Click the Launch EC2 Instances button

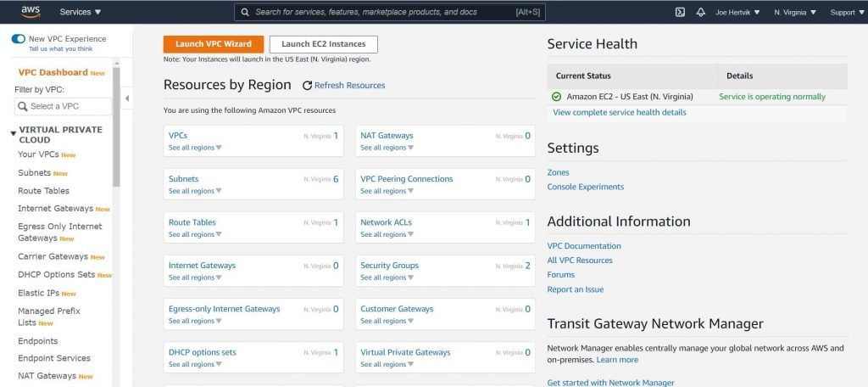click(x=323, y=44)
